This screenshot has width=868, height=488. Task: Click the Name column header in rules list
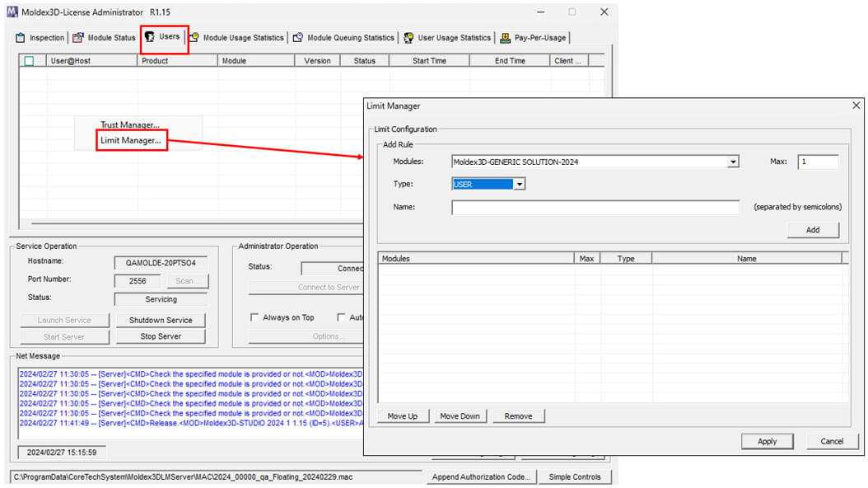point(746,259)
